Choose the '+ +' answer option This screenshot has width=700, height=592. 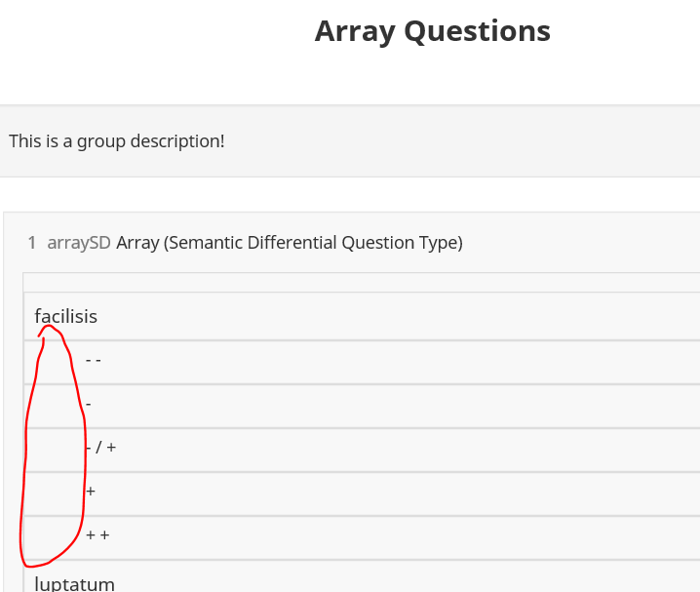tap(97, 535)
